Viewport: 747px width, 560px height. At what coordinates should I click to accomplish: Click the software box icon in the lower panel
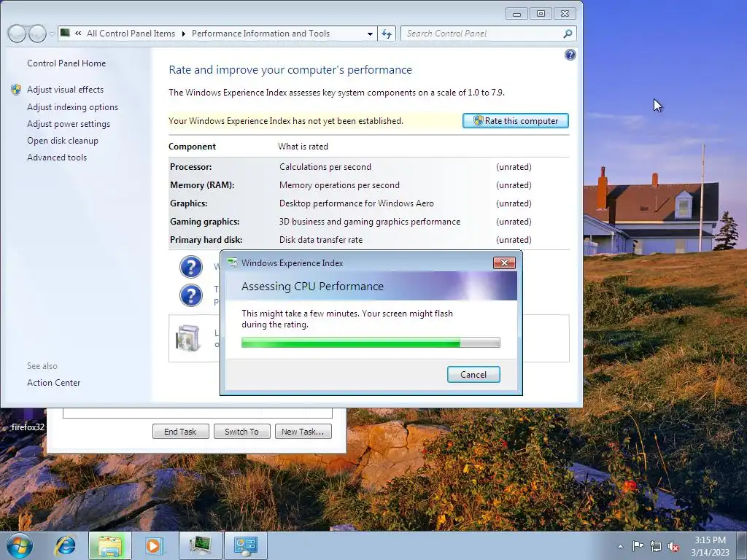click(x=187, y=338)
